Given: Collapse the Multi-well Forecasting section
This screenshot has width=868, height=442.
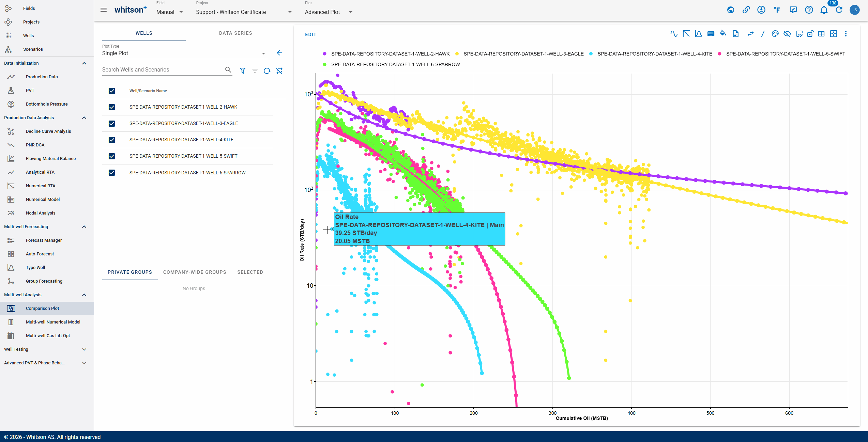Looking at the screenshot, I should click(x=84, y=227).
